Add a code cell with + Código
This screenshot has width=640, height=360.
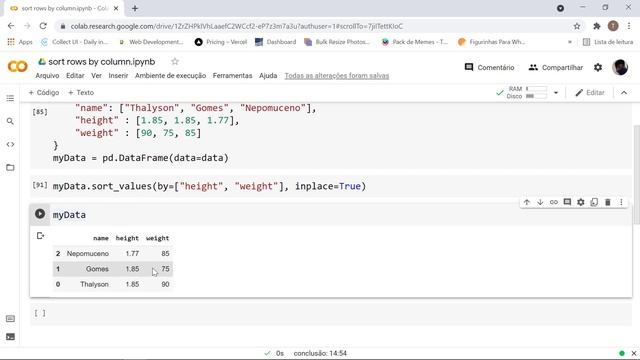point(44,93)
